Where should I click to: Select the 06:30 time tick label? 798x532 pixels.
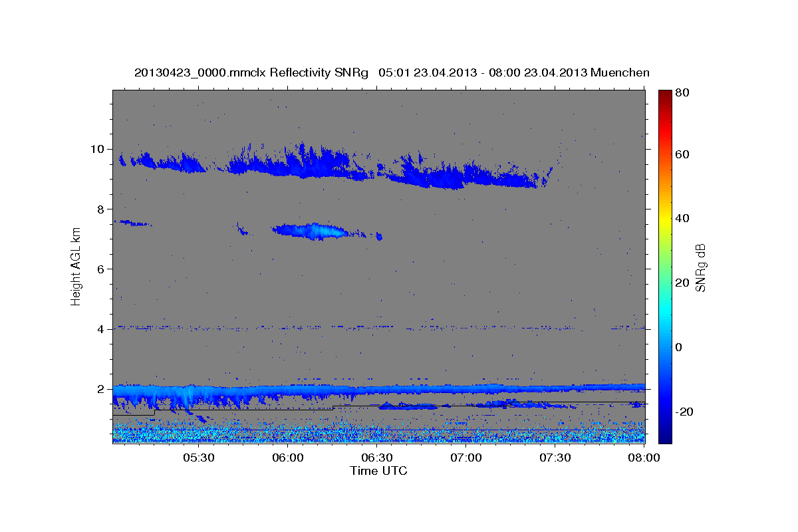click(377, 458)
